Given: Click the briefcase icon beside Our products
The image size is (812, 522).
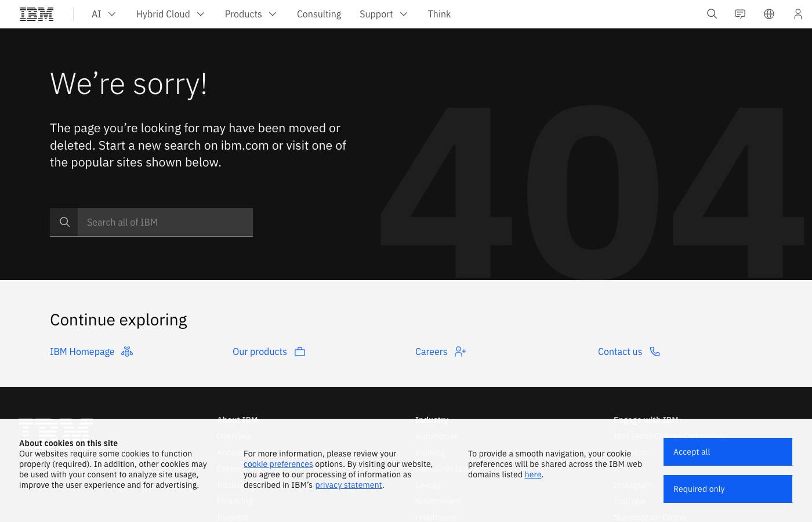Looking at the screenshot, I should [x=300, y=351].
